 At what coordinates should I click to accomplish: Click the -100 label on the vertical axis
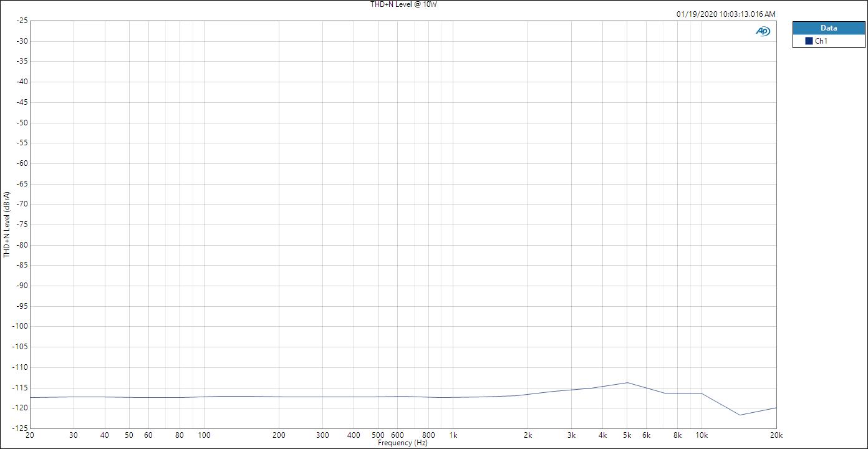pos(21,326)
